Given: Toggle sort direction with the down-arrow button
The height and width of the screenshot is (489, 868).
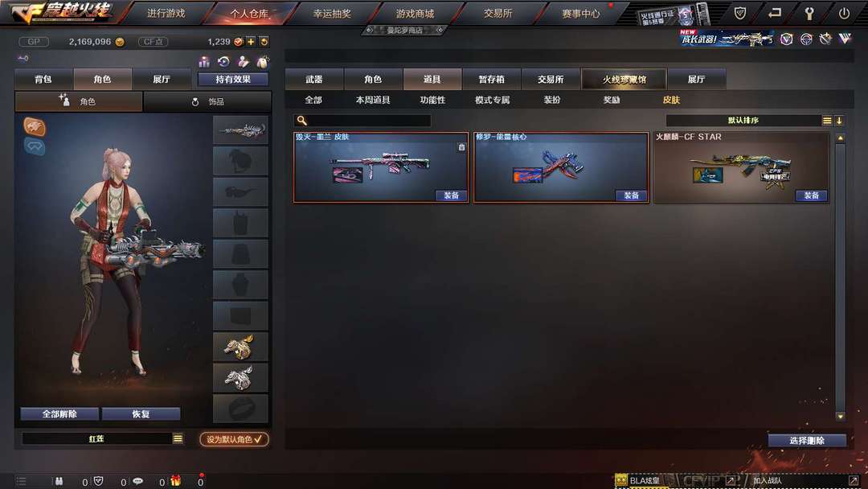Looking at the screenshot, I should [x=839, y=120].
